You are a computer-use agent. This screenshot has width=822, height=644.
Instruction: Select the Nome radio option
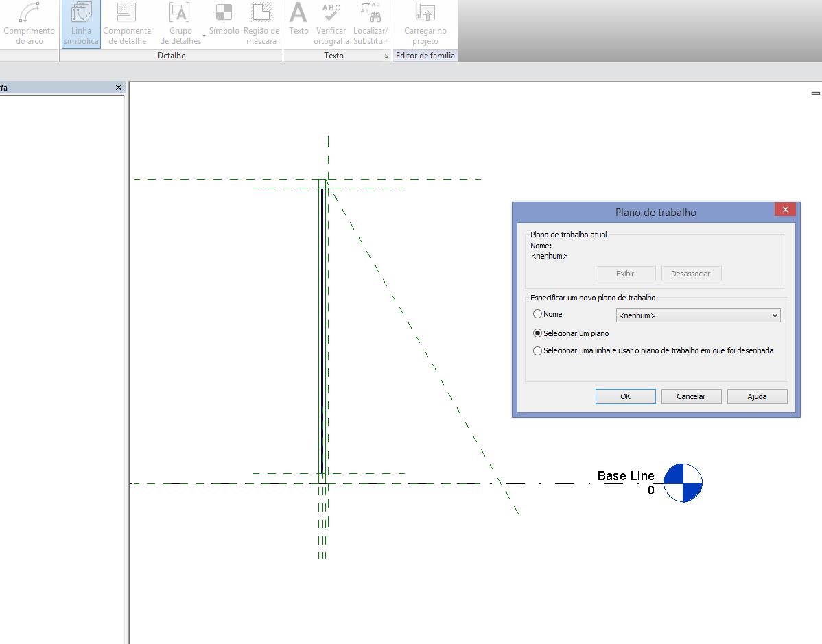(537, 314)
